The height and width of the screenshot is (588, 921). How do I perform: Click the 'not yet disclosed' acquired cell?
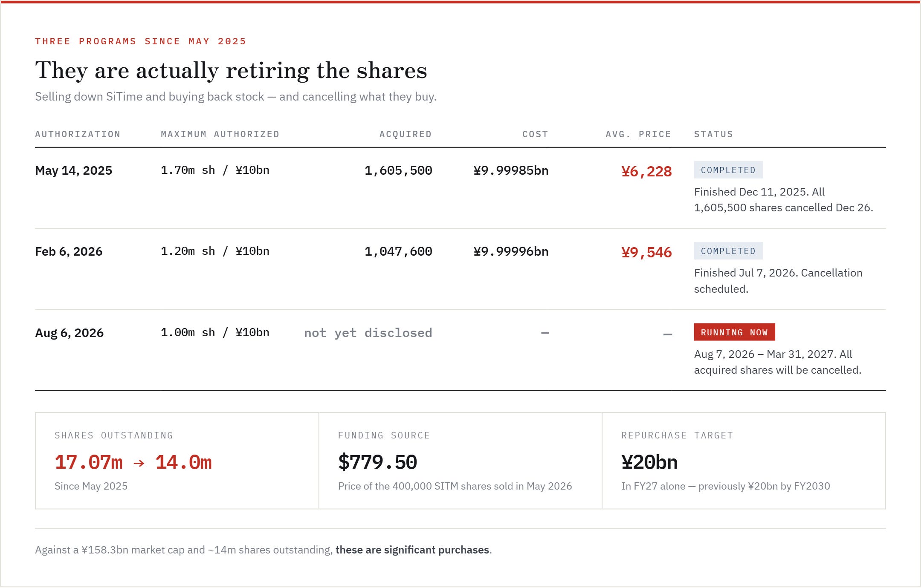pyautogui.click(x=368, y=333)
